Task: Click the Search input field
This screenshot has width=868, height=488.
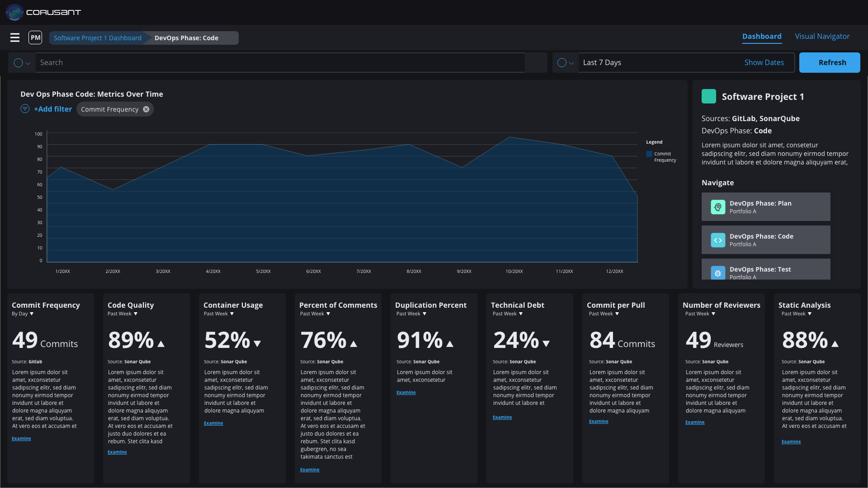Action: coord(280,62)
